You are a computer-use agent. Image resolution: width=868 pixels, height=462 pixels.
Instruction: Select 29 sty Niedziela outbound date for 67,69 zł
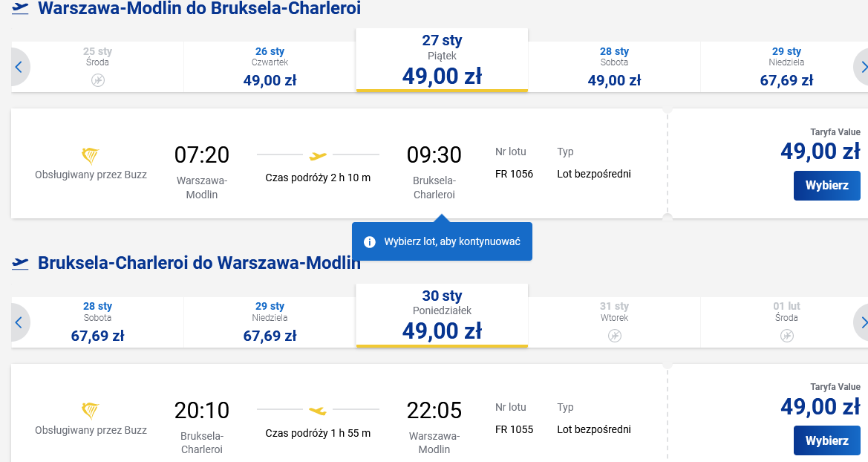786,67
